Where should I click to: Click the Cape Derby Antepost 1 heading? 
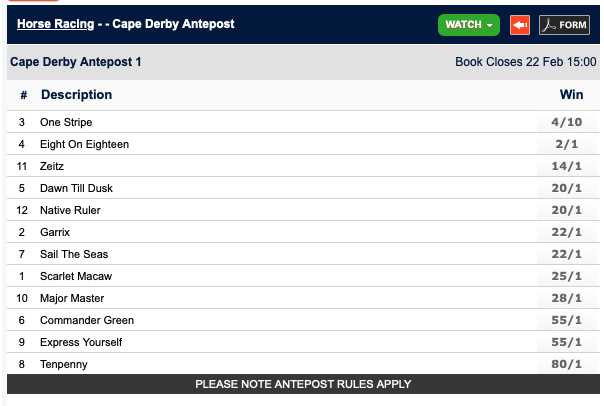click(76, 62)
